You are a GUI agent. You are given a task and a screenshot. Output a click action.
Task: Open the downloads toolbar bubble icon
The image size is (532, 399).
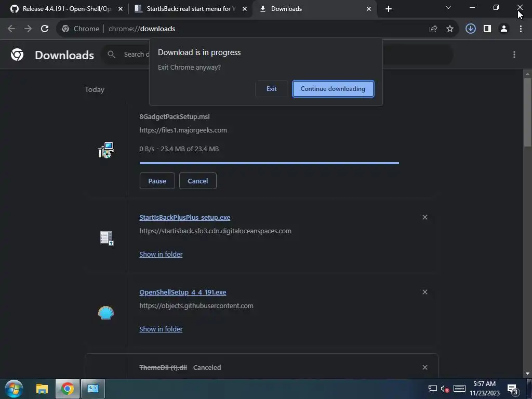pyautogui.click(x=471, y=29)
